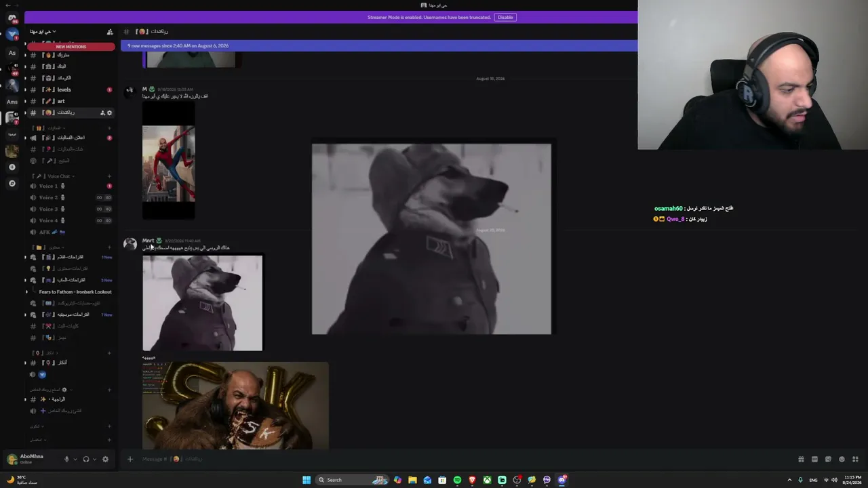Expand the Fears to Fathom thread row
This screenshot has height=488, width=868.
(26, 292)
